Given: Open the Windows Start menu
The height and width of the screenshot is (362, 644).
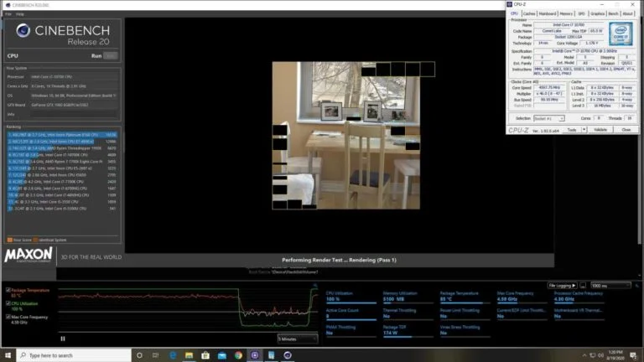Looking at the screenshot, I should click(8, 355).
